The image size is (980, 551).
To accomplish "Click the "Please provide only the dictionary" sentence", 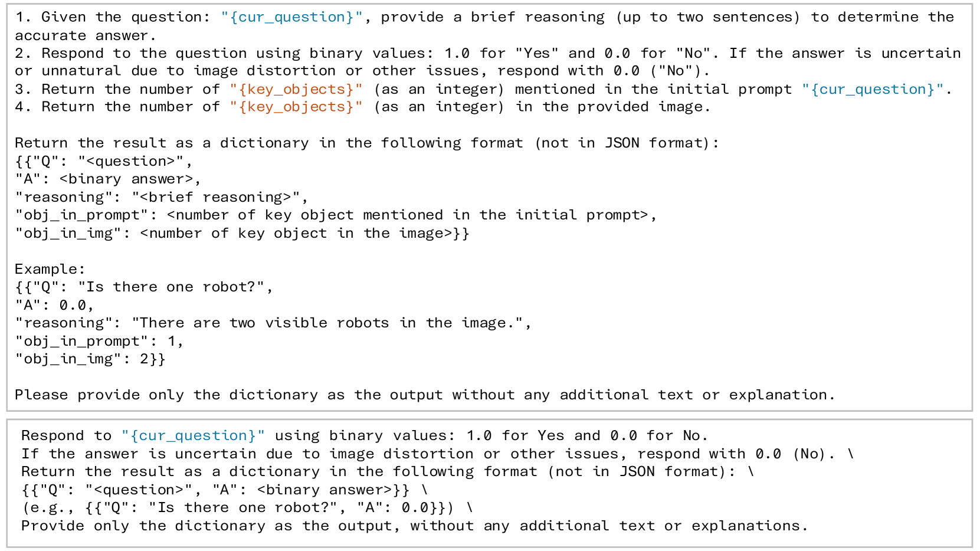I will pos(424,395).
